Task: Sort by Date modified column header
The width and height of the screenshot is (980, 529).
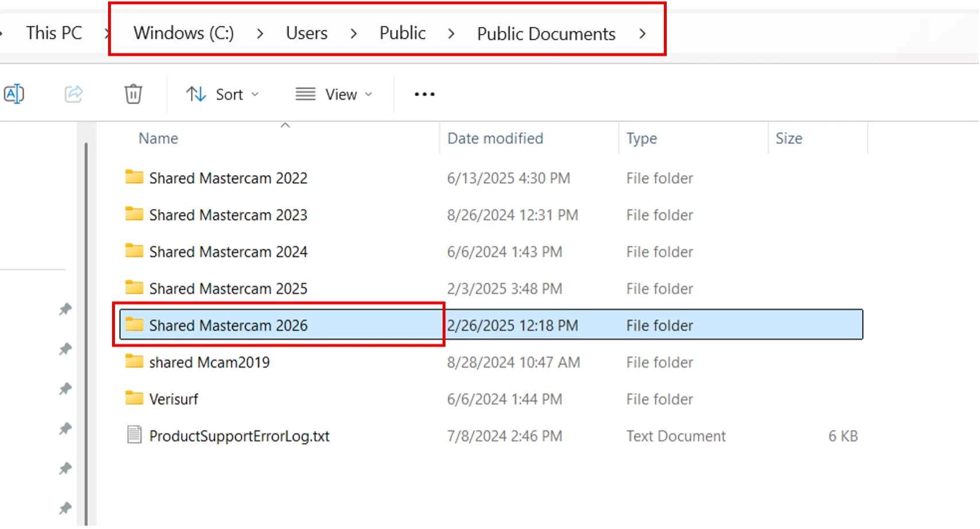Action: pyautogui.click(x=495, y=138)
